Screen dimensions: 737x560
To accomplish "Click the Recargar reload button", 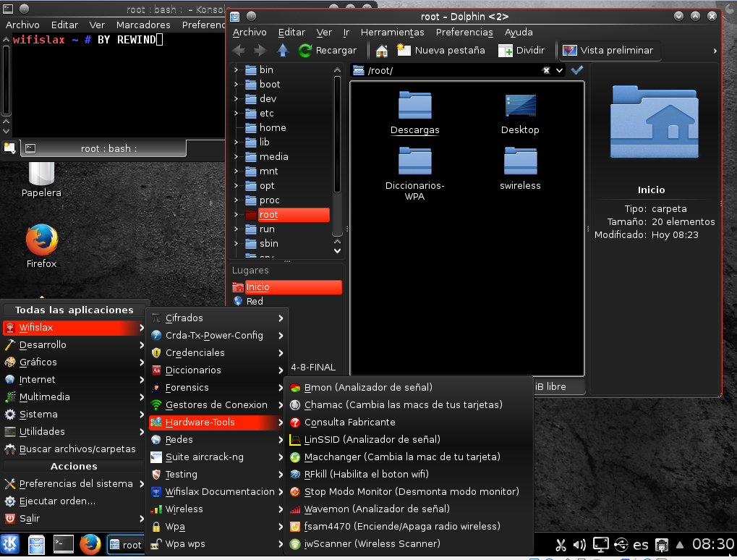I will [x=328, y=51].
